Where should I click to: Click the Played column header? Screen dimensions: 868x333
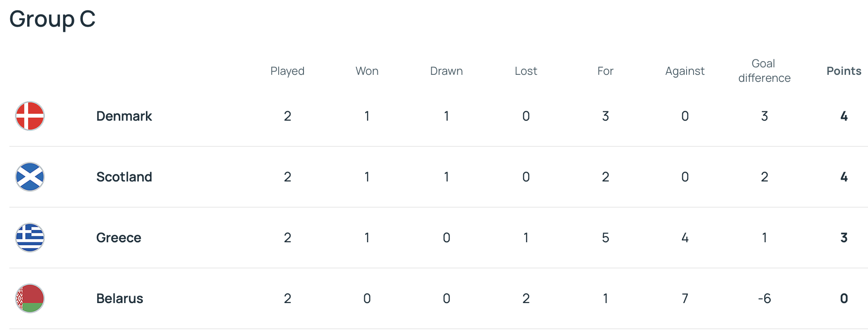click(x=287, y=71)
